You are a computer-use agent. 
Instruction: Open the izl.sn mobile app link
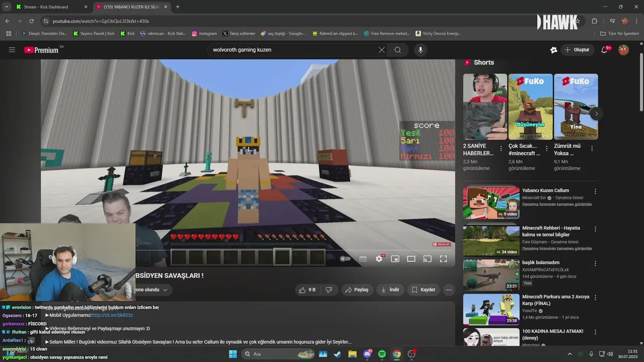pos(112,315)
